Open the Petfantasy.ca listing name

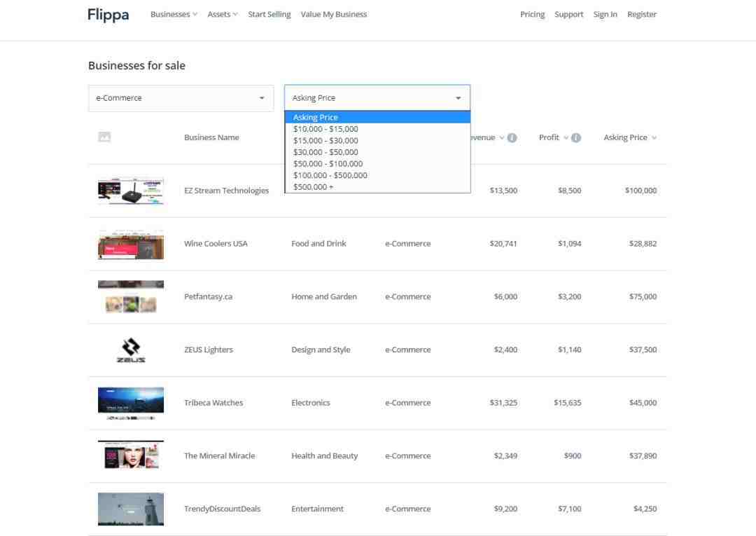pos(209,296)
